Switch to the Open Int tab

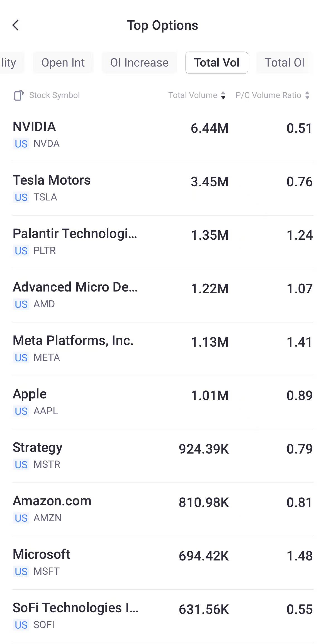coord(63,63)
